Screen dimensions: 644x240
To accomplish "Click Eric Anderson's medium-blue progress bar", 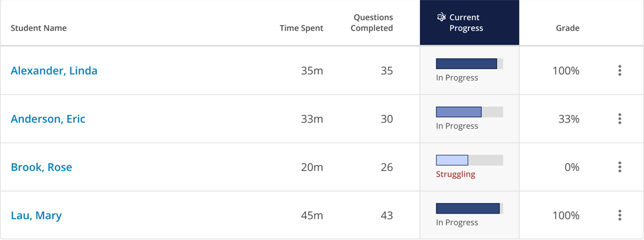I will (469, 112).
